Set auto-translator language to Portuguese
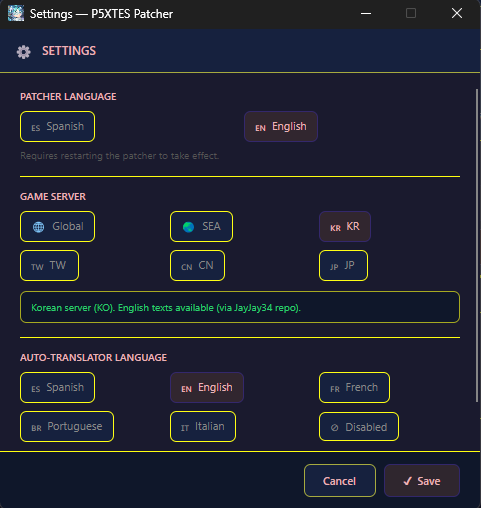The image size is (481, 508). point(67,427)
